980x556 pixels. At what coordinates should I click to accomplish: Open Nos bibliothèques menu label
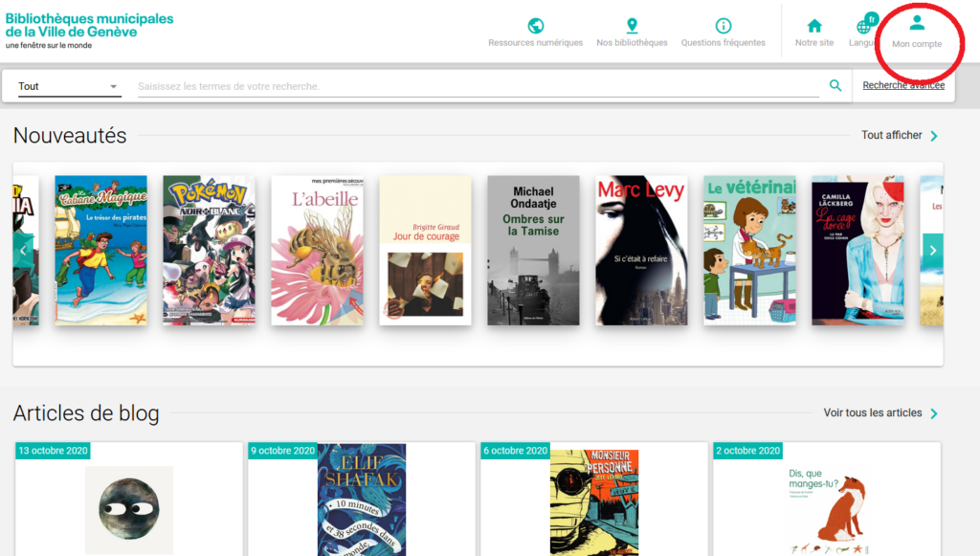pyautogui.click(x=632, y=42)
